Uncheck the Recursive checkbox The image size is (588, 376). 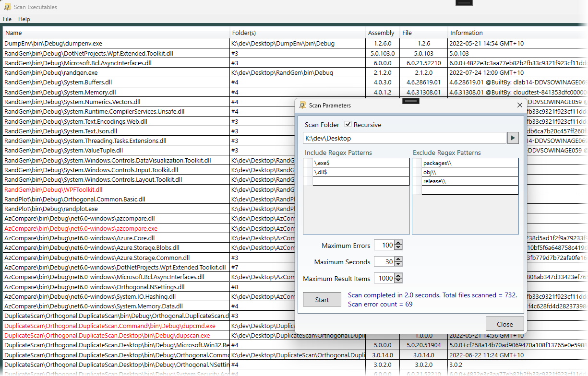[348, 125]
